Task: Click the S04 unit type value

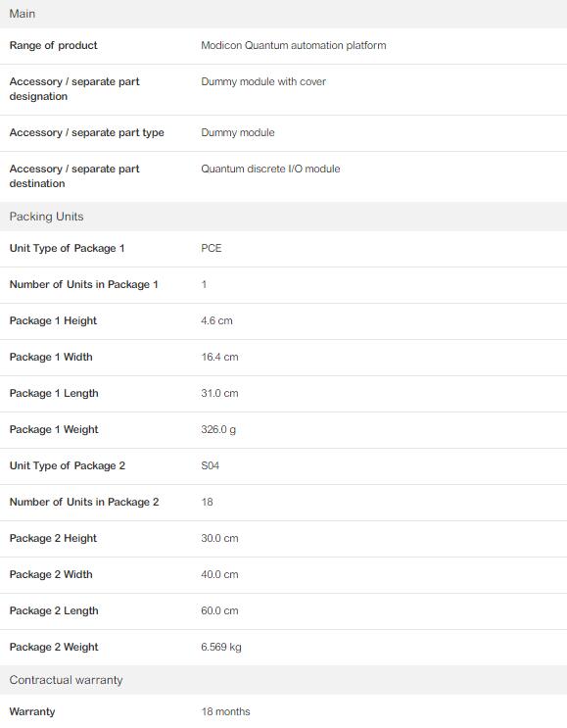Action: pyautogui.click(x=211, y=465)
